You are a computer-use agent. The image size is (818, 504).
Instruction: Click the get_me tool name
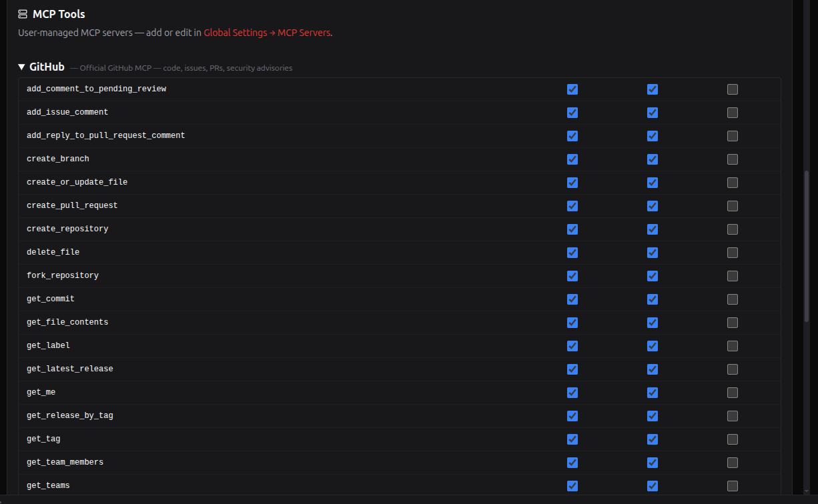tap(41, 392)
